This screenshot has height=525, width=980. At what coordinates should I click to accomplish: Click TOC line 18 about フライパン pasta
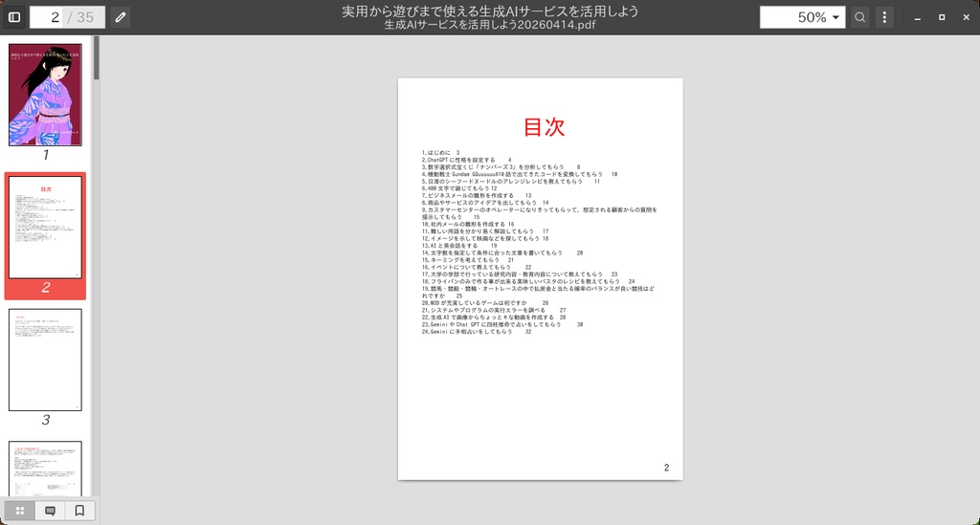(x=528, y=281)
